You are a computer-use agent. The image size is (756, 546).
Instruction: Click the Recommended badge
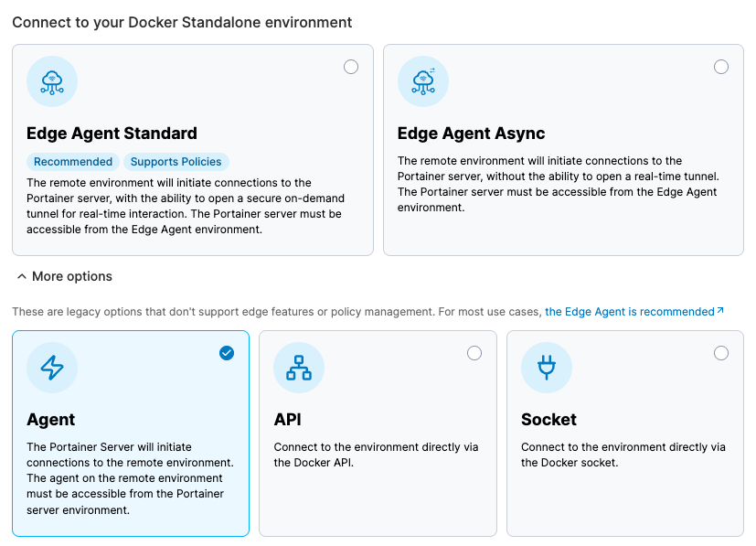click(x=73, y=162)
